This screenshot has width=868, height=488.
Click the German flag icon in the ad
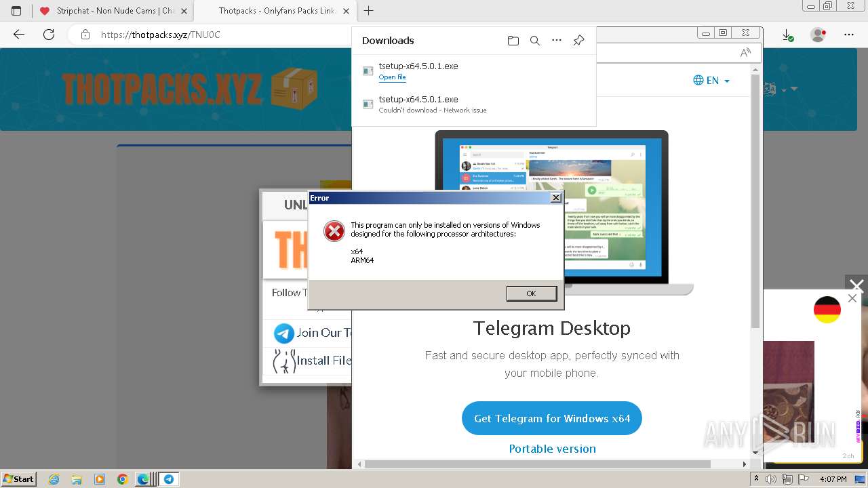pyautogui.click(x=827, y=310)
